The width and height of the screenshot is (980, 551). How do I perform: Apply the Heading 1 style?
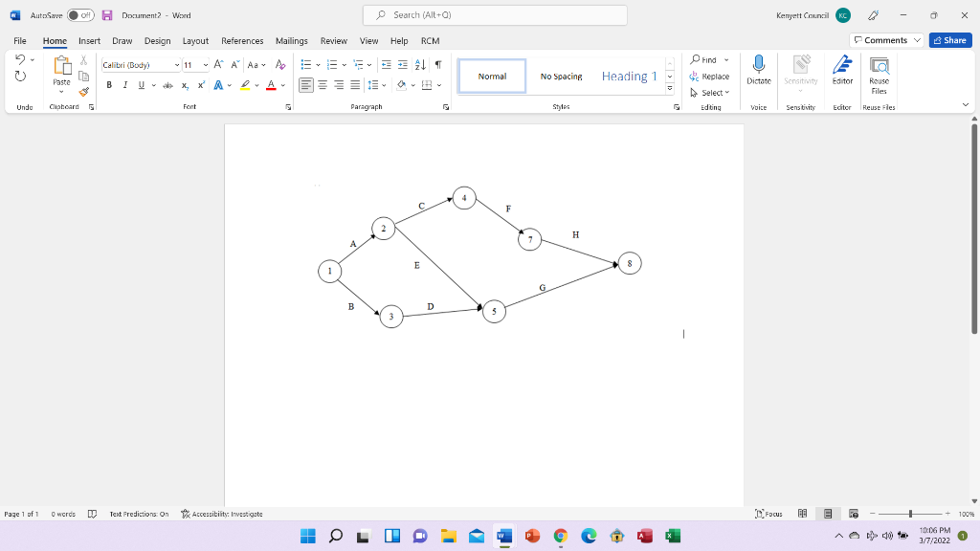(629, 77)
